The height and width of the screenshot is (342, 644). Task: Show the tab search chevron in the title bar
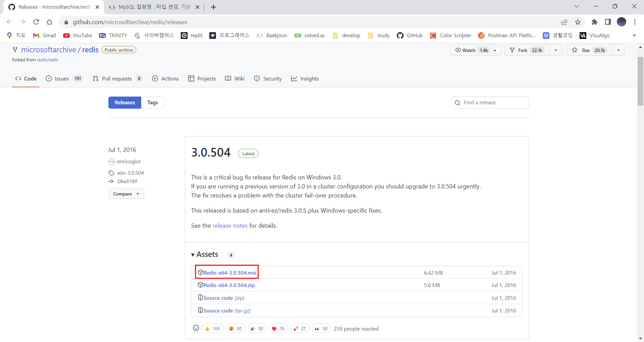click(x=577, y=6)
